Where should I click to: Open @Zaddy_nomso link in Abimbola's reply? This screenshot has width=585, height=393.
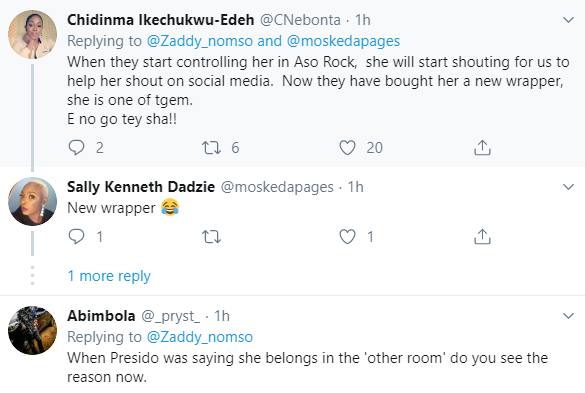click(200, 337)
